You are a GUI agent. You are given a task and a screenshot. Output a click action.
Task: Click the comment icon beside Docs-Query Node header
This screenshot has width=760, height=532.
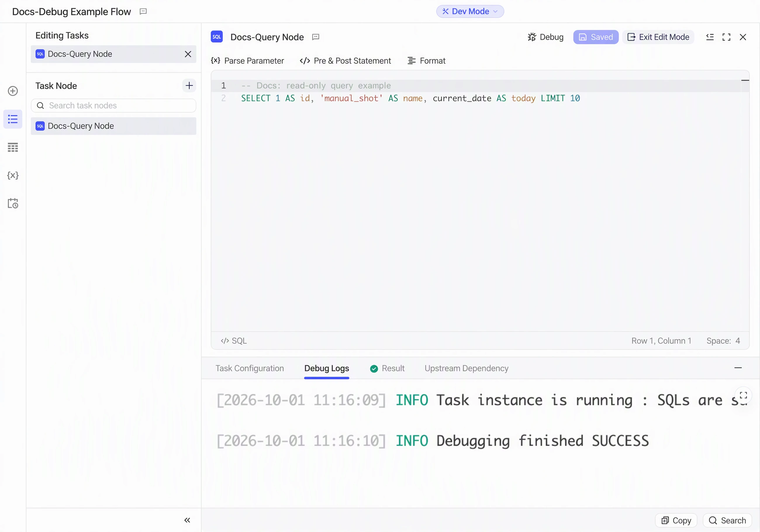coord(315,37)
